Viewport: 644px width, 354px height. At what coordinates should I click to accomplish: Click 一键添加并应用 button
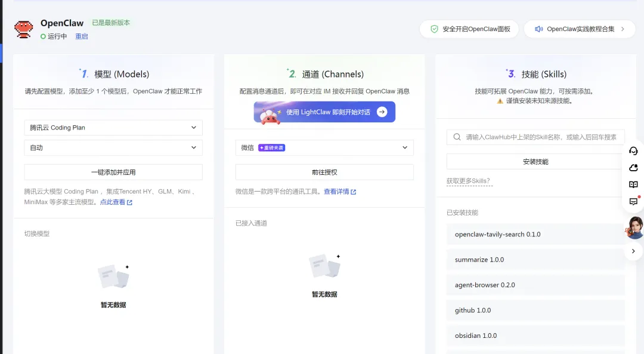113,173
